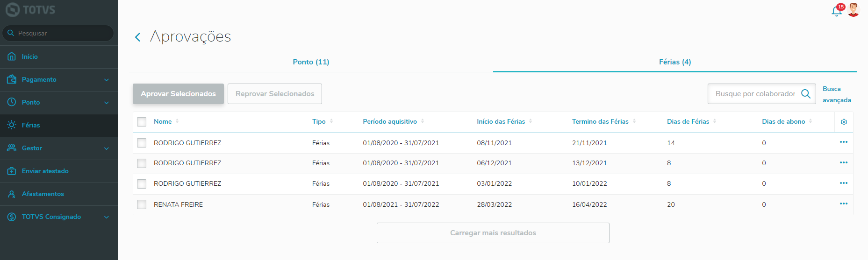868x260 pixels.
Task: Click the search magnifier in collaborator field
Action: click(x=806, y=94)
